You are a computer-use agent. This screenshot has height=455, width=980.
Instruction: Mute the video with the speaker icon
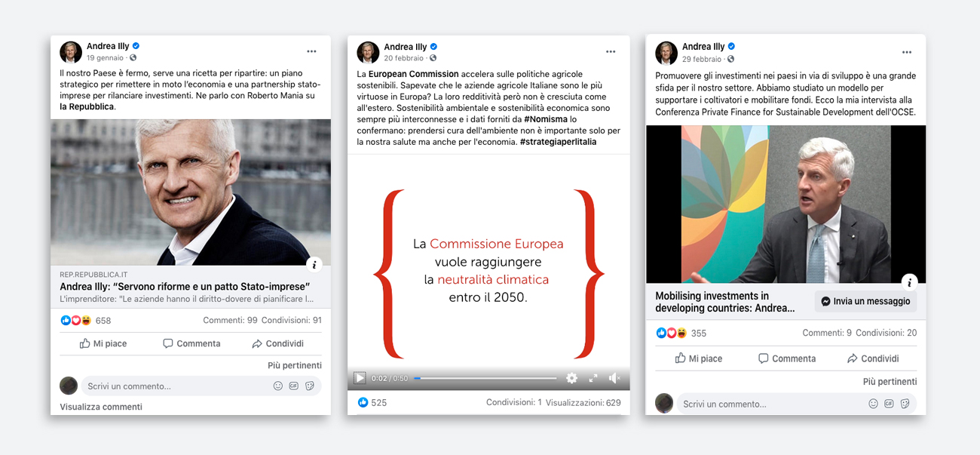[x=615, y=378]
